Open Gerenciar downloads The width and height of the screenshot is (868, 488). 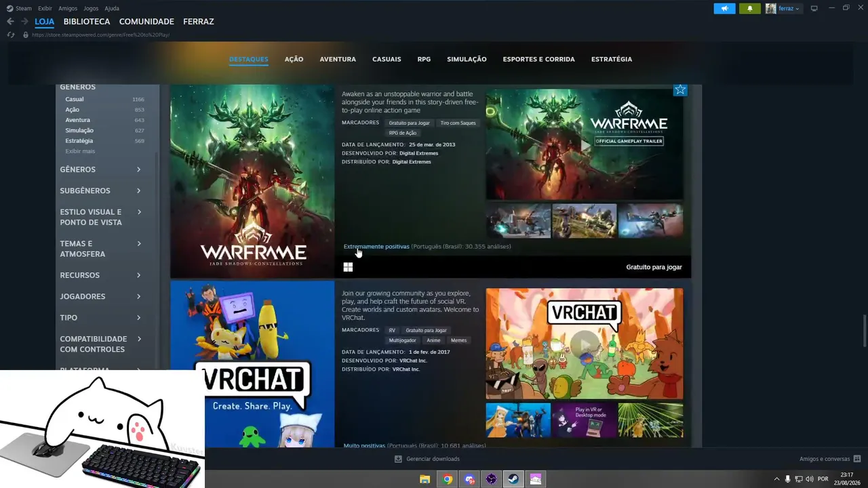click(x=433, y=459)
